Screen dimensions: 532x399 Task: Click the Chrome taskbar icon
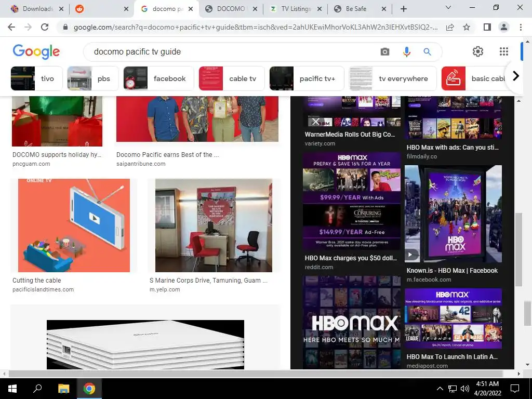point(89,389)
